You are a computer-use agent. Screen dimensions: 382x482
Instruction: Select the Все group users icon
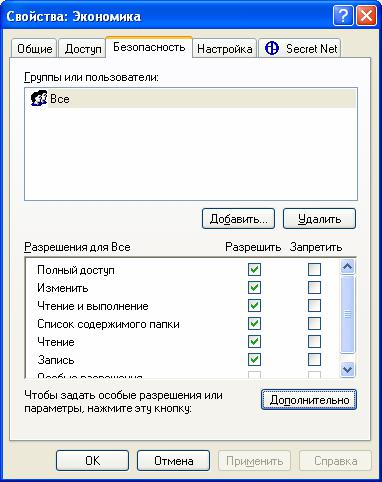[39, 99]
